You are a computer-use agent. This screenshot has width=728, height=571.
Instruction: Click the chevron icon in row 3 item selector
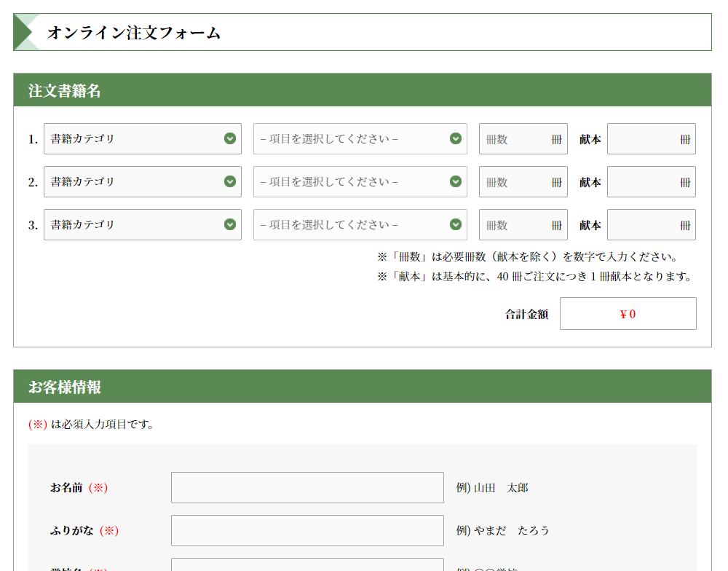(456, 224)
